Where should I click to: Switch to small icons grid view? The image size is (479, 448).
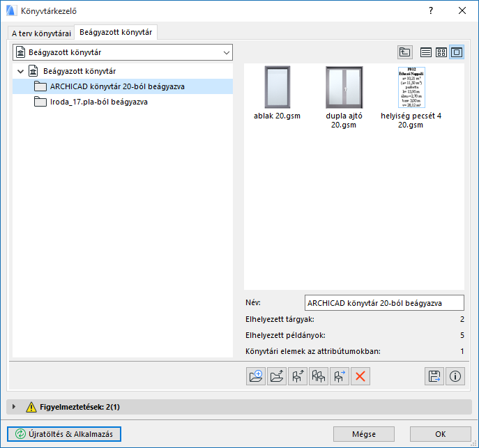point(441,52)
